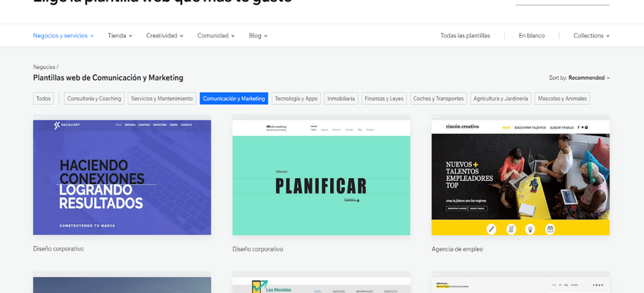Open the Negocios y servicios dropdown

pos(63,36)
